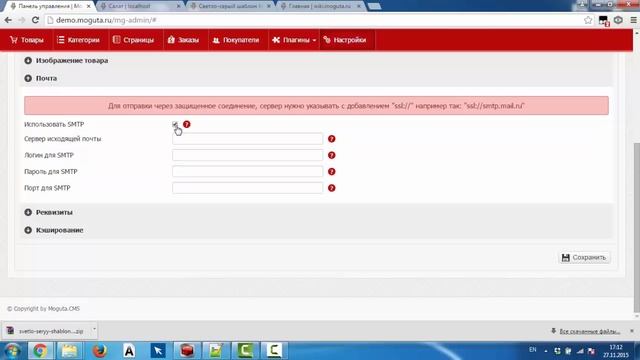Reload the page with the refresh icon
640x360 pixels.
coord(36,20)
